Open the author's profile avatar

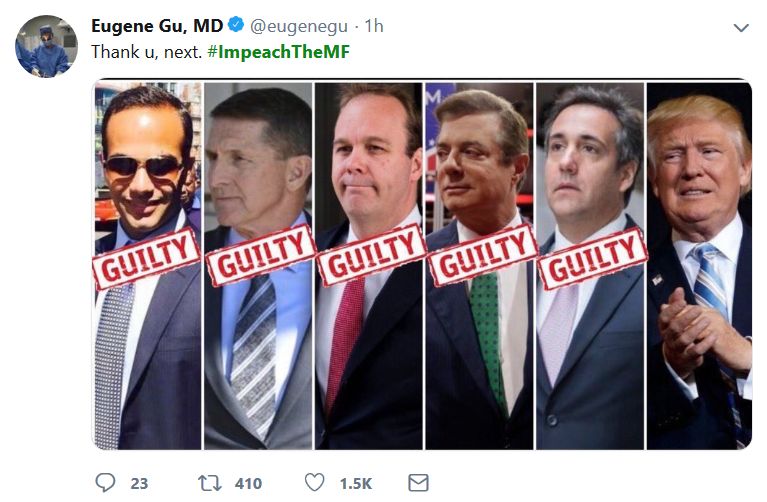click(x=46, y=47)
